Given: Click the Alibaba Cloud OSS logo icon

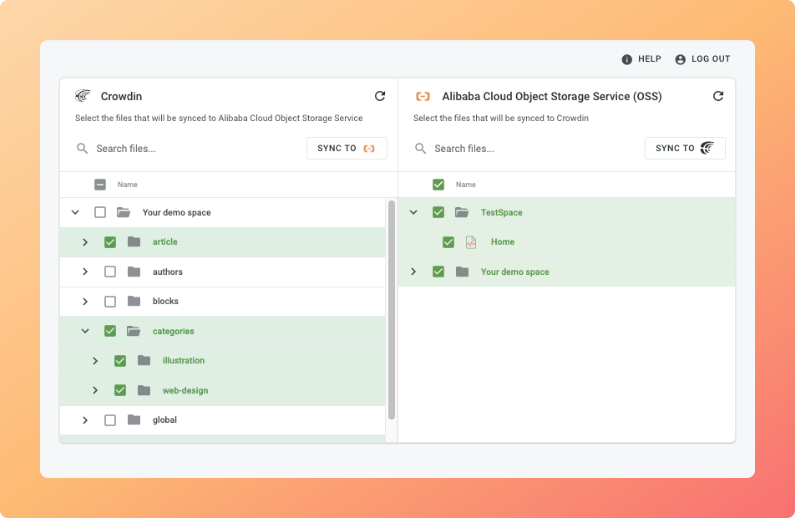Looking at the screenshot, I should (422, 96).
